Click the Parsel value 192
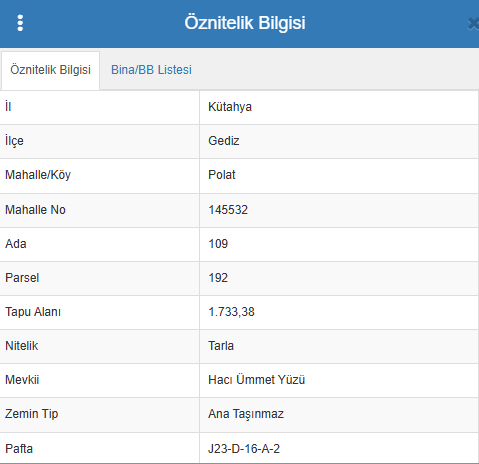This screenshot has height=464, width=479. click(x=218, y=278)
